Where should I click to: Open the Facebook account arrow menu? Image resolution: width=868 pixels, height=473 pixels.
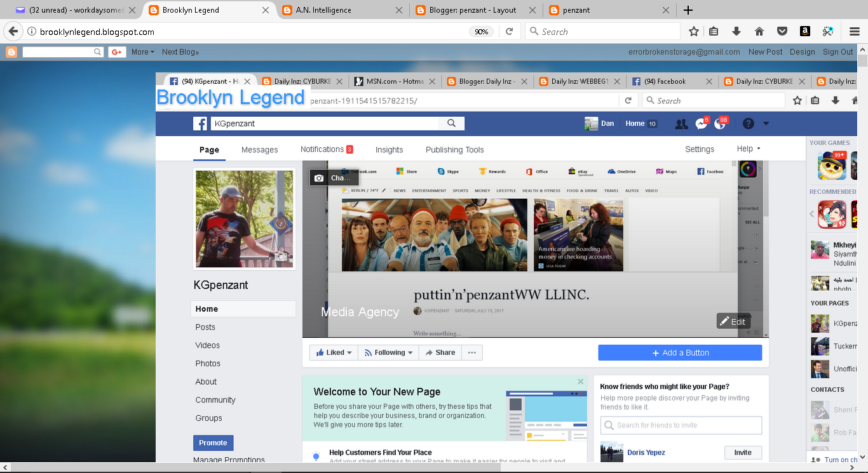pos(766,124)
